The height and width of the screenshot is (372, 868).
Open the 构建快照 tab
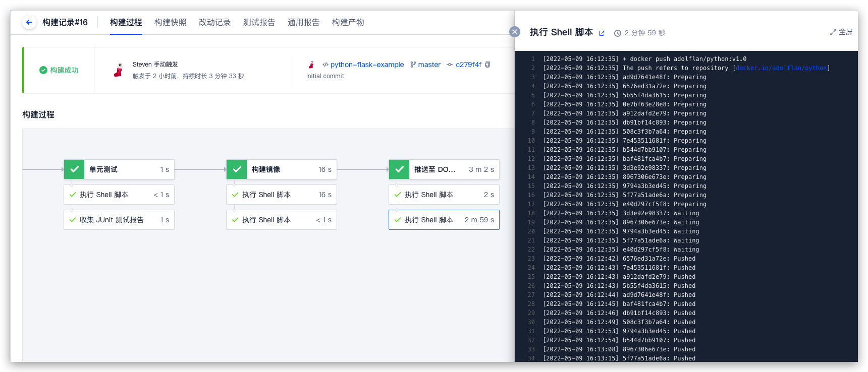171,22
